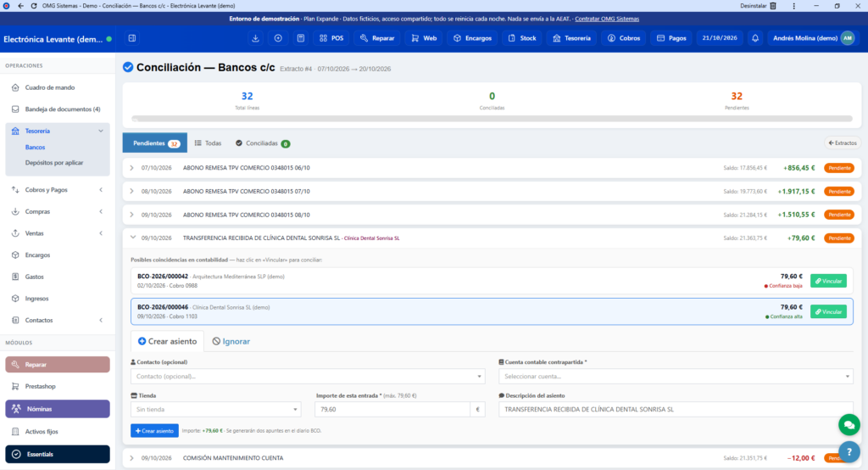Click the Clínica Dental Sonrisa SL contact link

point(371,238)
